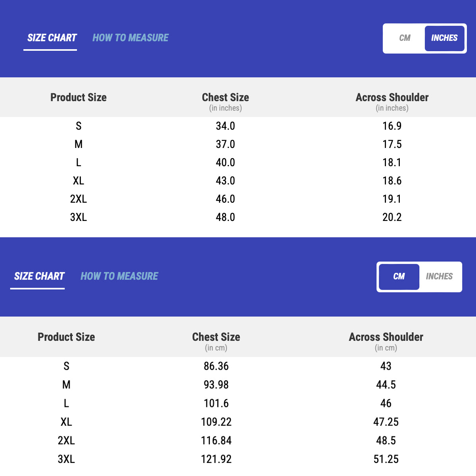Select the 51.25 shoulder measurement
Image resolution: width=476 pixels, height=476 pixels.
[x=386, y=459]
